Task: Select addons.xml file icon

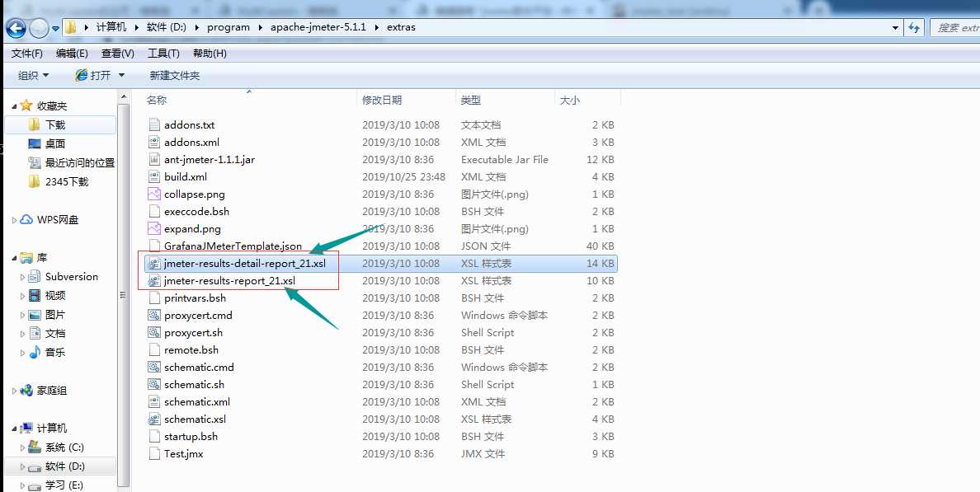Action: pos(154,143)
